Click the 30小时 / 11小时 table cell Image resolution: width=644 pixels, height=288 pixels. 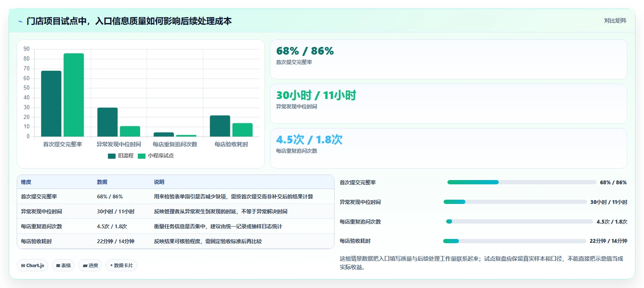point(115,212)
